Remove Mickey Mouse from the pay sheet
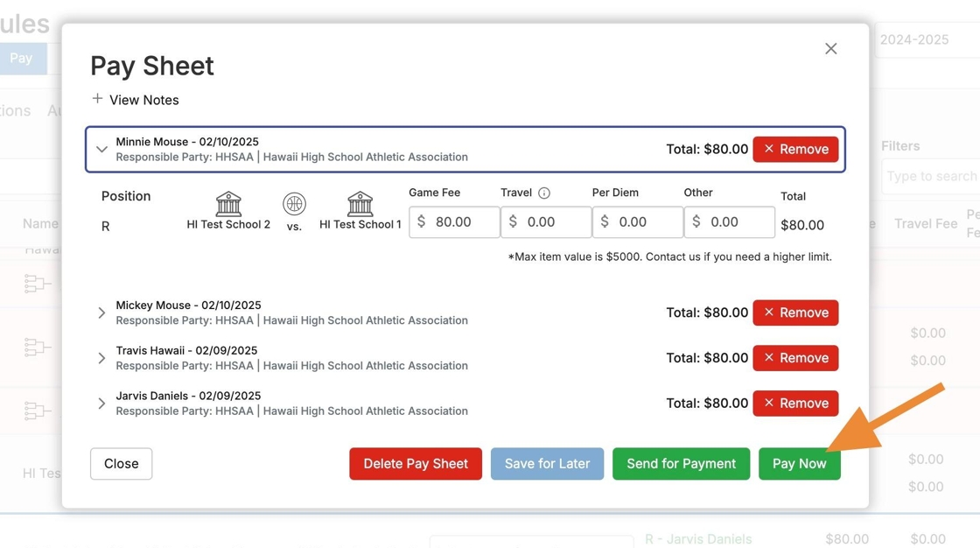 click(795, 313)
